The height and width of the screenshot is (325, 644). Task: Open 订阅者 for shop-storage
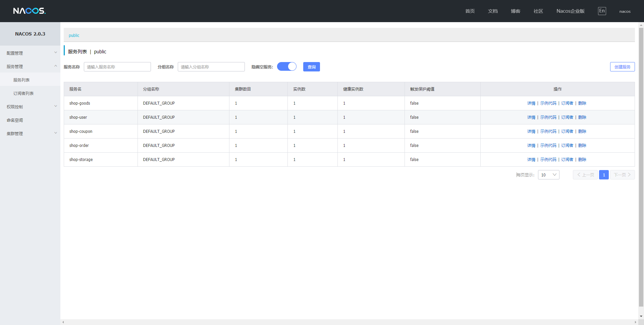point(567,160)
